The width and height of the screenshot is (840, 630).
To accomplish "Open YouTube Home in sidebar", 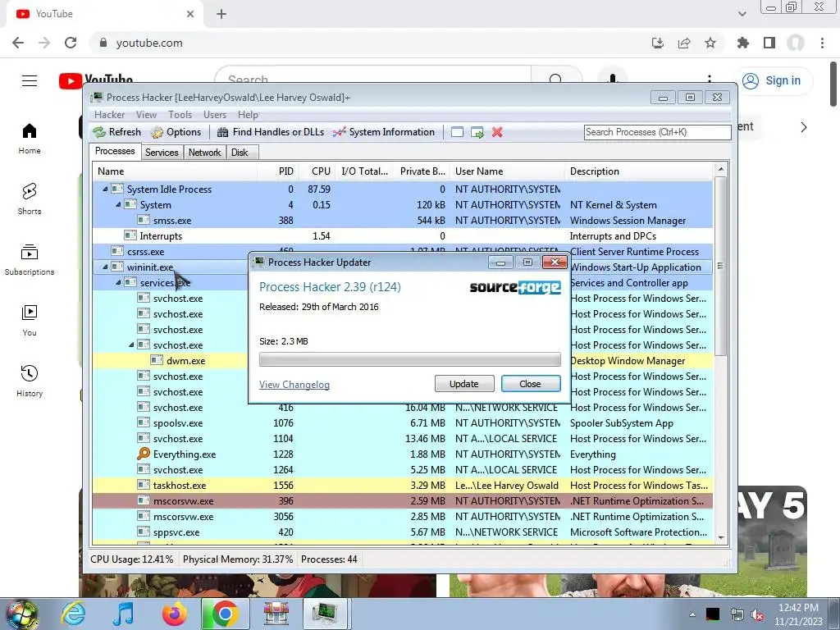I will point(30,139).
